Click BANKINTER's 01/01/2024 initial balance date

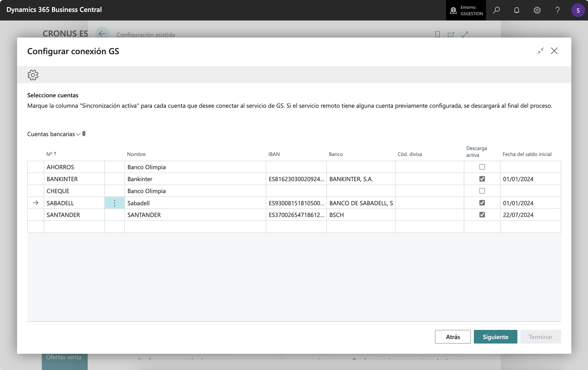530,179
